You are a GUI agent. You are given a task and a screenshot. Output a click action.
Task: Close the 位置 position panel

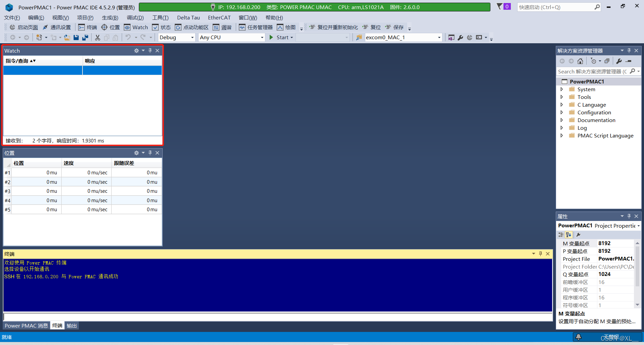pos(157,153)
